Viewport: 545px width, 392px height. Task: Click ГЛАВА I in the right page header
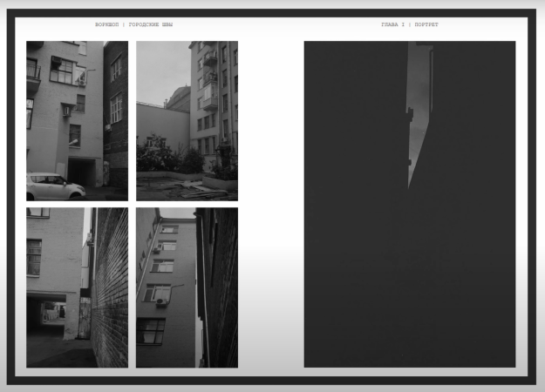(393, 24)
